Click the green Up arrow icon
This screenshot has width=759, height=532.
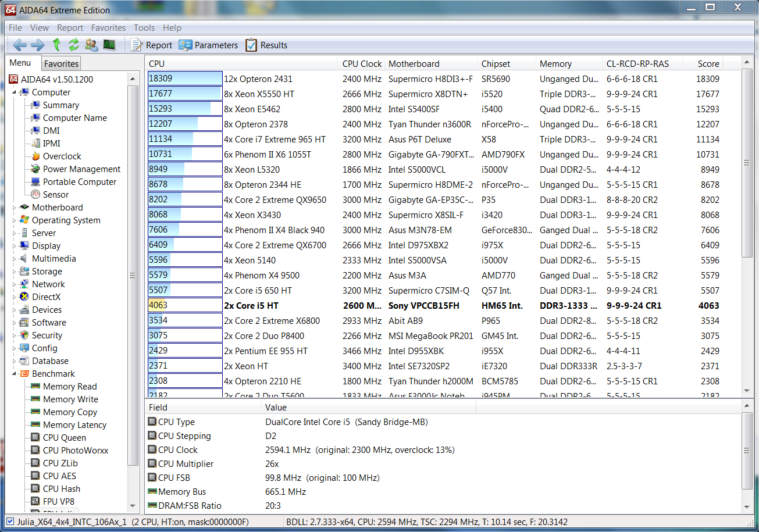click(x=56, y=45)
